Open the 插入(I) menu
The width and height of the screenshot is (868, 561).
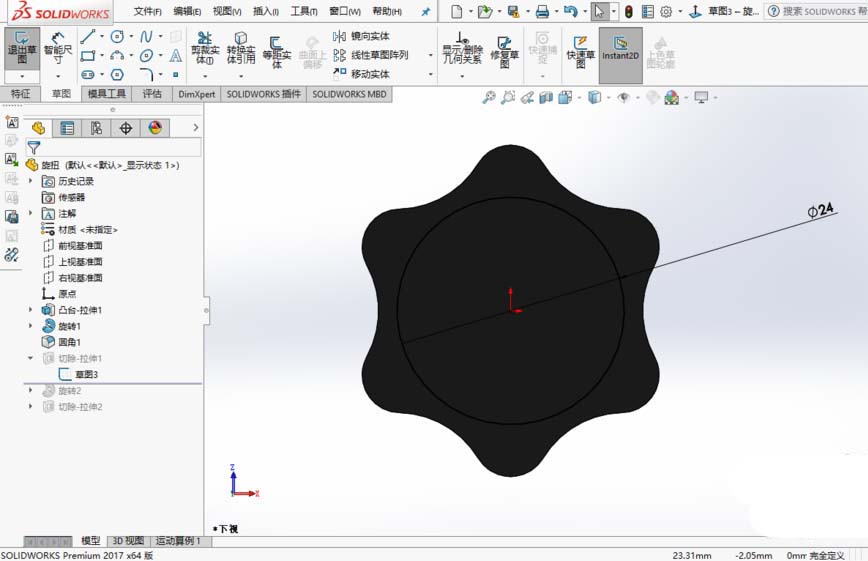click(x=265, y=11)
